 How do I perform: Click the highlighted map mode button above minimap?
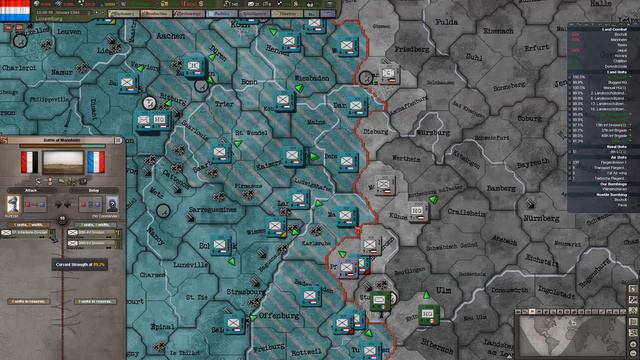(532, 311)
